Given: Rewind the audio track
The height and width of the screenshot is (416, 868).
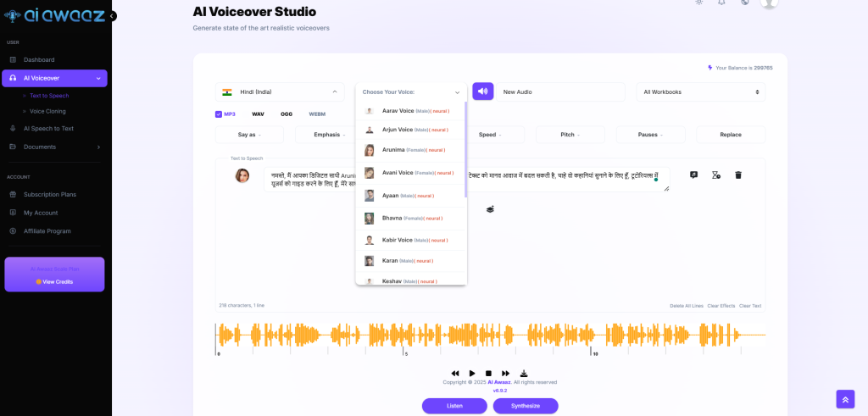Looking at the screenshot, I should pyautogui.click(x=455, y=373).
